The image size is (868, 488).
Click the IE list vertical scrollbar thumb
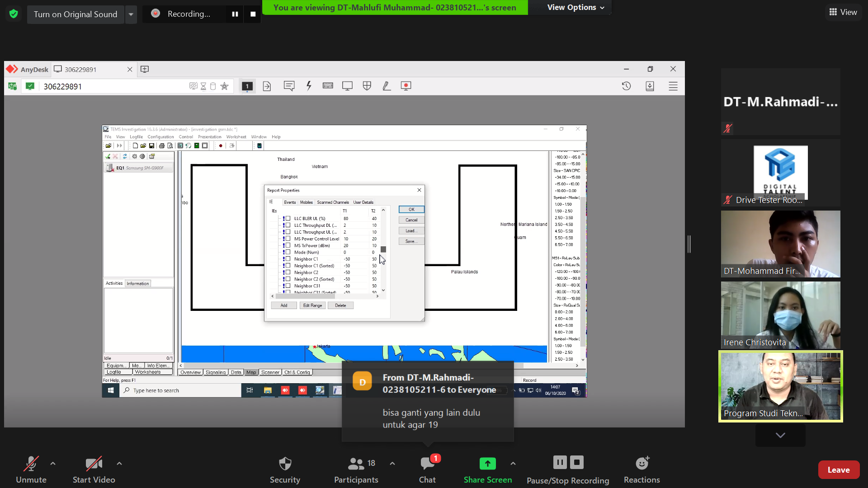point(383,249)
